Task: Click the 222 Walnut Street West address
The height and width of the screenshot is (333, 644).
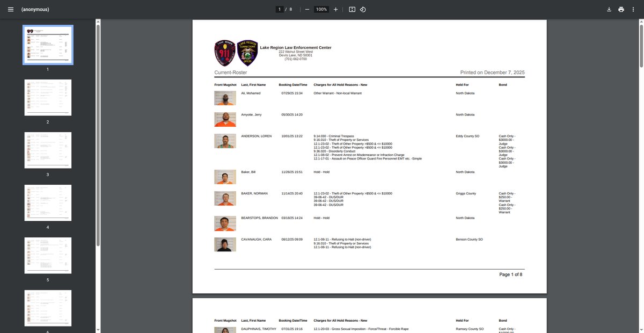Action: tap(296, 52)
